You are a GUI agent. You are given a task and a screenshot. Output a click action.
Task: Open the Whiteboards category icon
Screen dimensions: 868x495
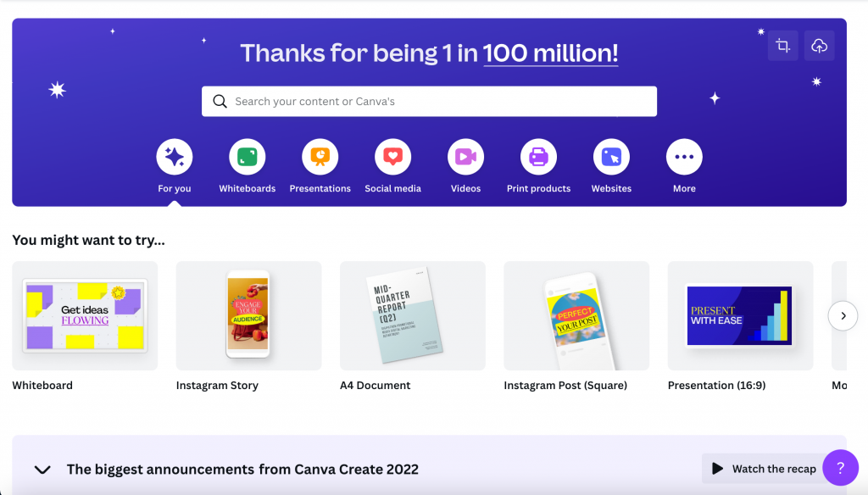247,157
